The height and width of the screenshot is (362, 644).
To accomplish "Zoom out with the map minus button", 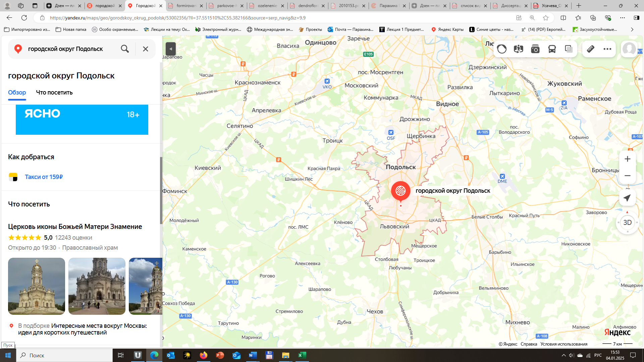I will [x=628, y=176].
